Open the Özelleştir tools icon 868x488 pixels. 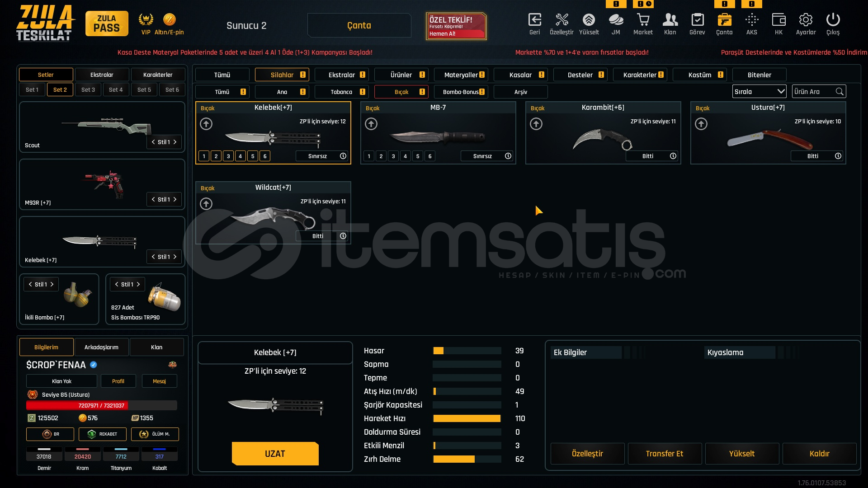coord(561,20)
